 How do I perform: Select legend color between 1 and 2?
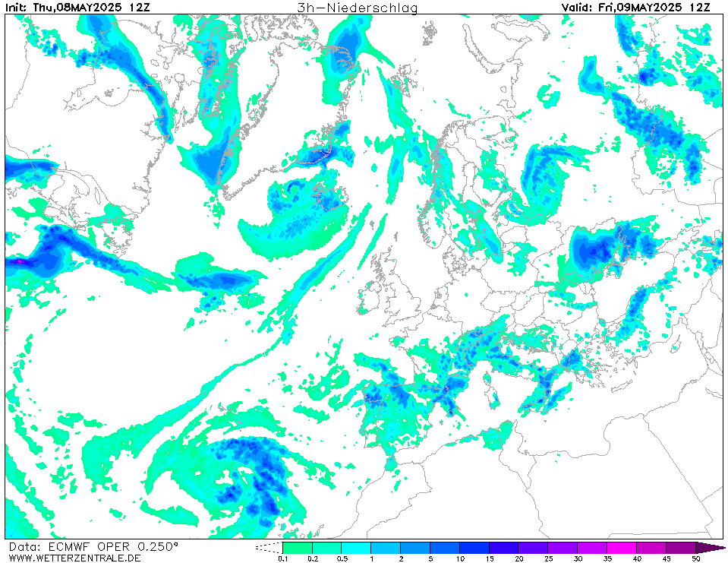tap(386, 548)
